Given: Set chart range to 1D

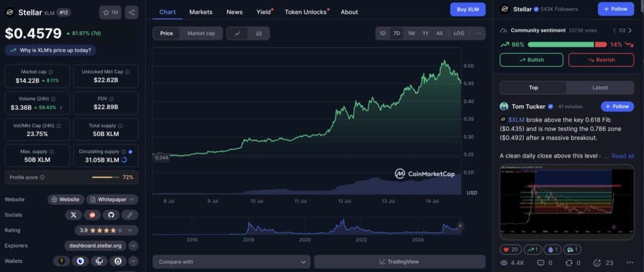Looking at the screenshot, I should [382, 33].
